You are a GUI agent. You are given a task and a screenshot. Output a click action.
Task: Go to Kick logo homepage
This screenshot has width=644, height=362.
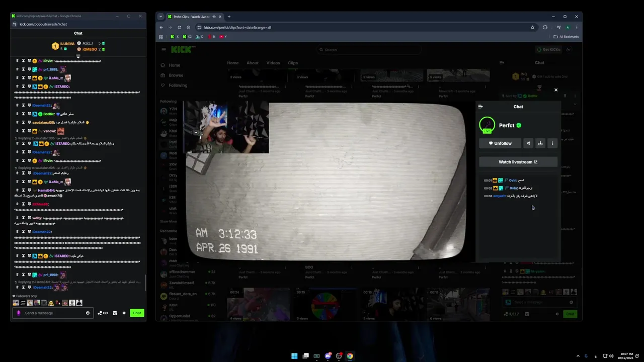click(183, 49)
